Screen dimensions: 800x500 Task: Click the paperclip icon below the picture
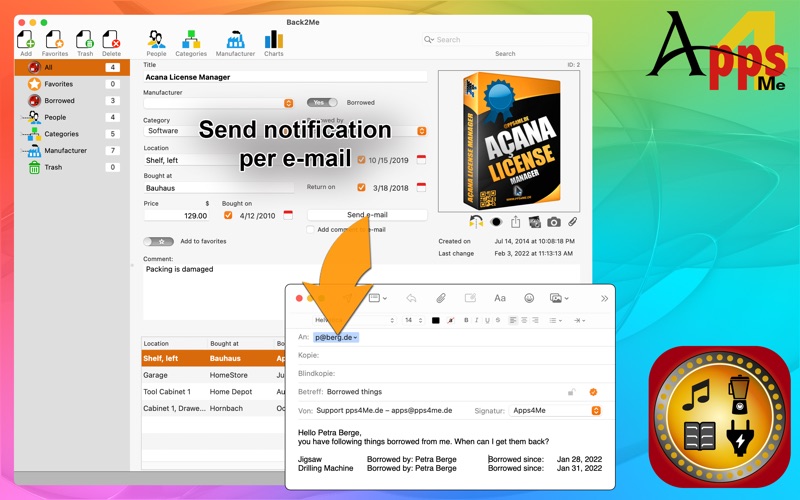[572, 222]
